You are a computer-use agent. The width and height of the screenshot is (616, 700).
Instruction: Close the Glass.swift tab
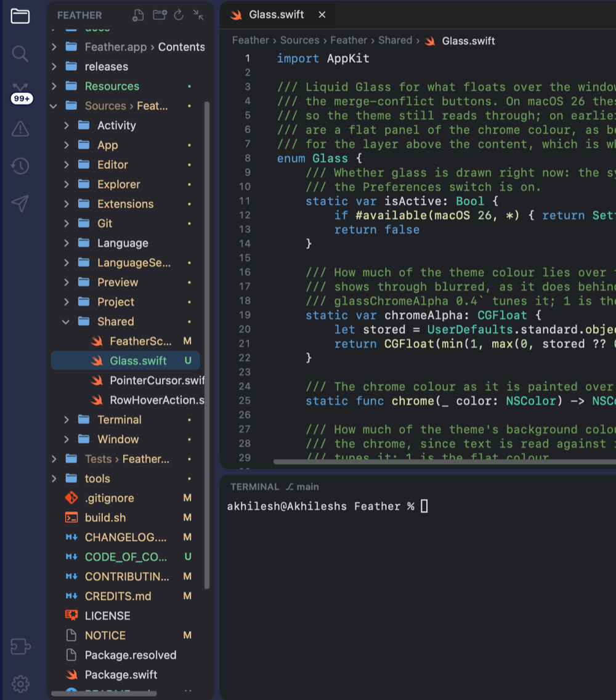click(322, 15)
